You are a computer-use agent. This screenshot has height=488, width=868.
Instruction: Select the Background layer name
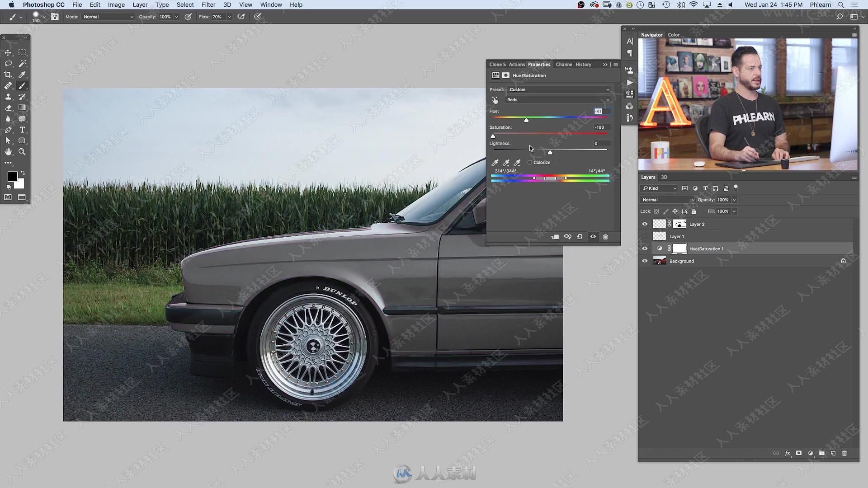(681, 261)
